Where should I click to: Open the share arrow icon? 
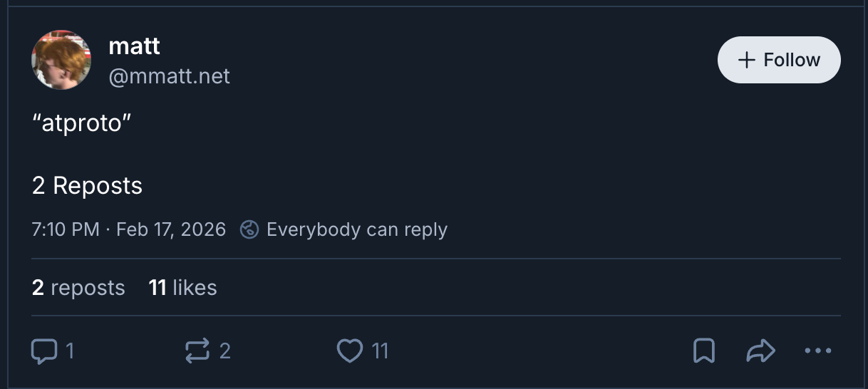(x=760, y=351)
